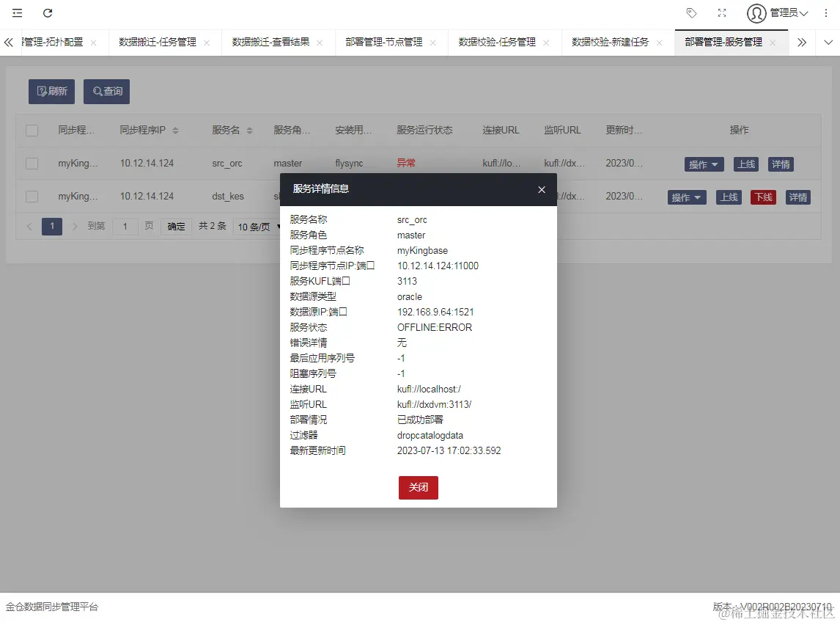Click the dst_kes service name cell
The width and height of the screenshot is (840, 625).
coord(228,197)
